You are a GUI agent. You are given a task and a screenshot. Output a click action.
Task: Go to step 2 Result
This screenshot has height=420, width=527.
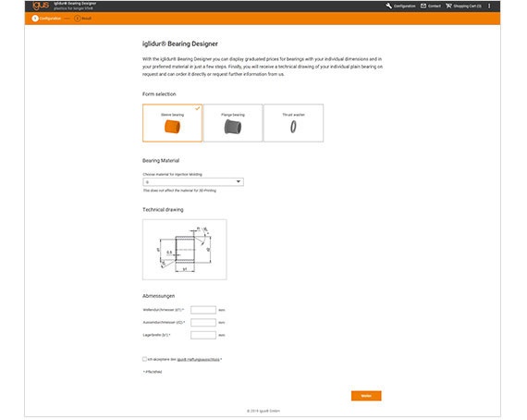83,19
